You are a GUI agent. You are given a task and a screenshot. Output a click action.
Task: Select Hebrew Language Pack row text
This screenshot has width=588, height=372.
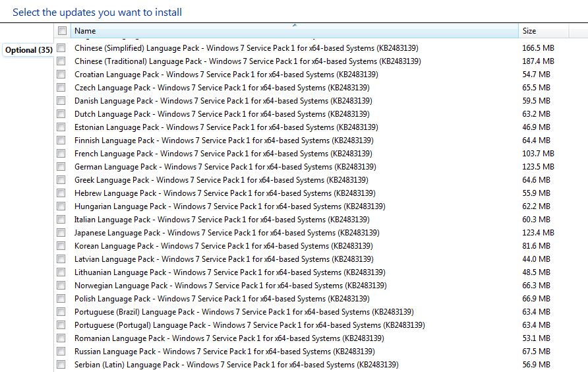pyautogui.click(x=225, y=193)
